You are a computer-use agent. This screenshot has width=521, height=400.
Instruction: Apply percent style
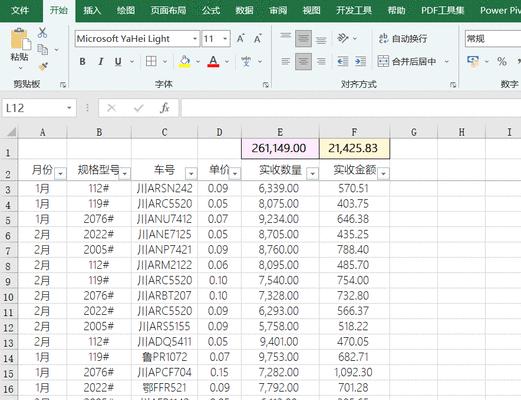(x=502, y=61)
